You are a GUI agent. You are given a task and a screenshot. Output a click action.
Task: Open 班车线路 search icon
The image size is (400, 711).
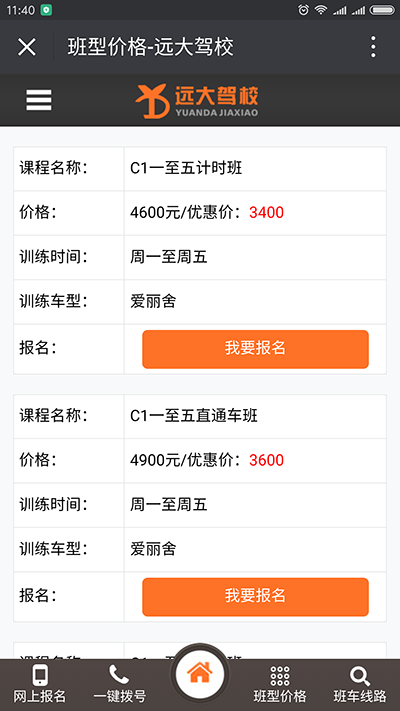[x=360, y=676]
